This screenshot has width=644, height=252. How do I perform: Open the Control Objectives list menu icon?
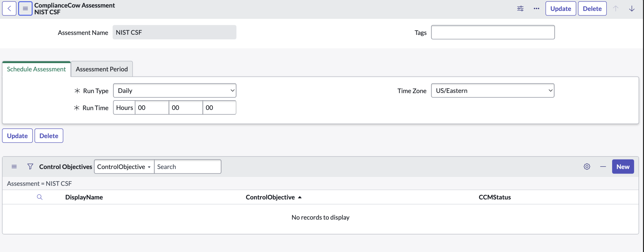click(x=14, y=166)
